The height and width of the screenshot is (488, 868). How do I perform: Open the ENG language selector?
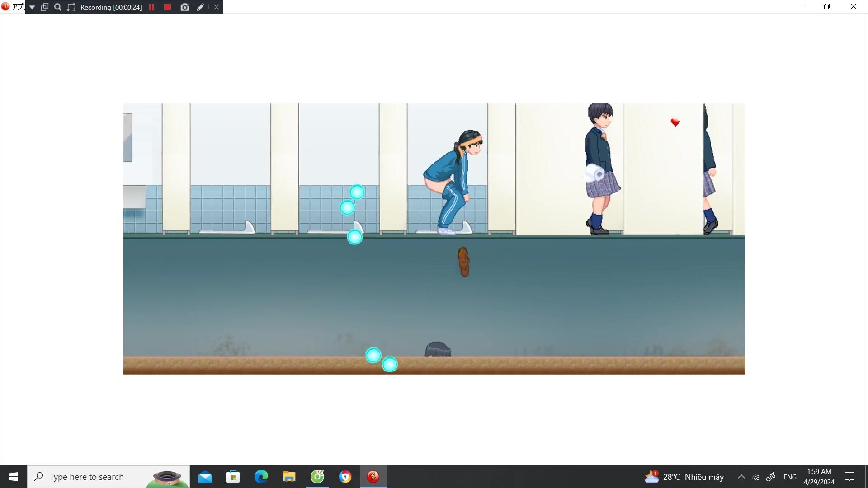[x=790, y=477]
